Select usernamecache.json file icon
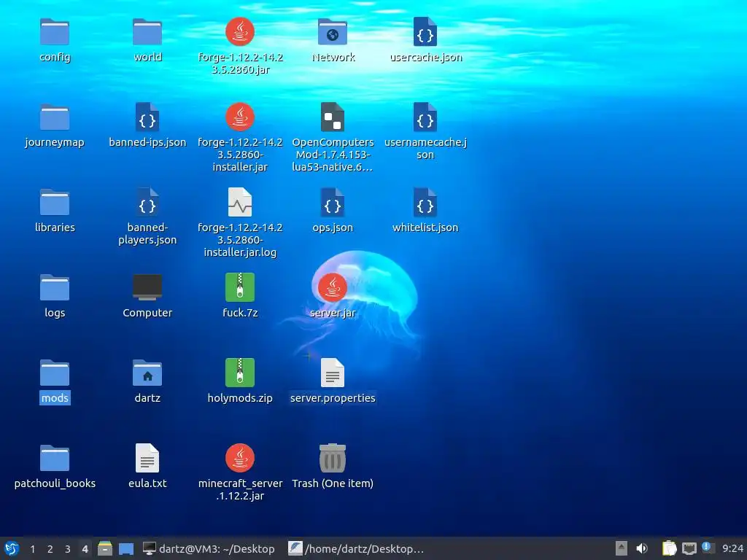 (425, 117)
